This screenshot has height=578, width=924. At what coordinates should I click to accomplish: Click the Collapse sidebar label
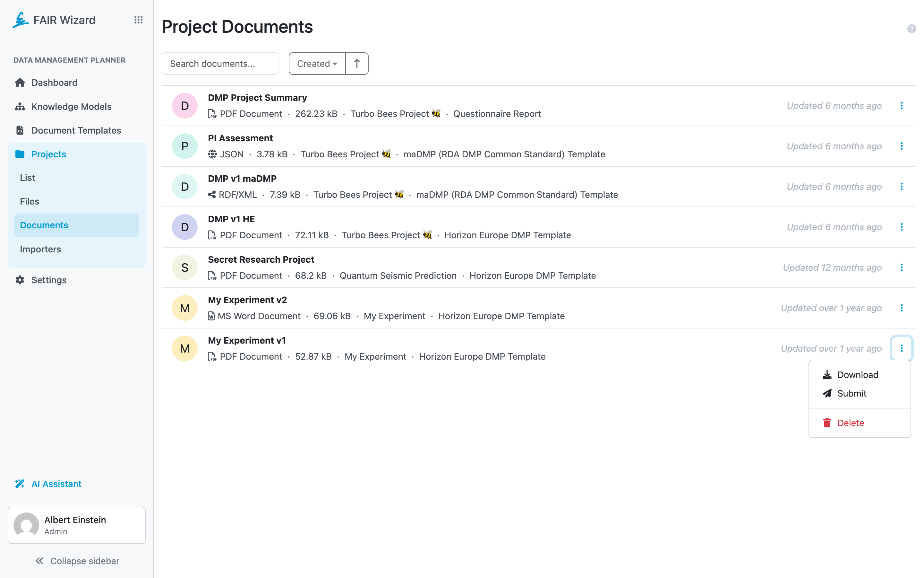point(85,561)
